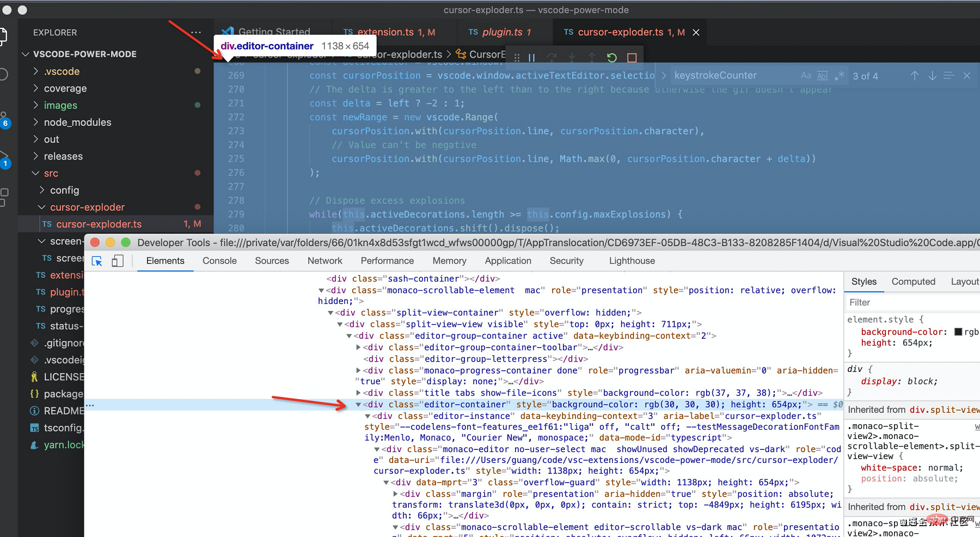The width and height of the screenshot is (980, 537).
Task: Stop debugging with the red square icon
Action: click(x=632, y=58)
